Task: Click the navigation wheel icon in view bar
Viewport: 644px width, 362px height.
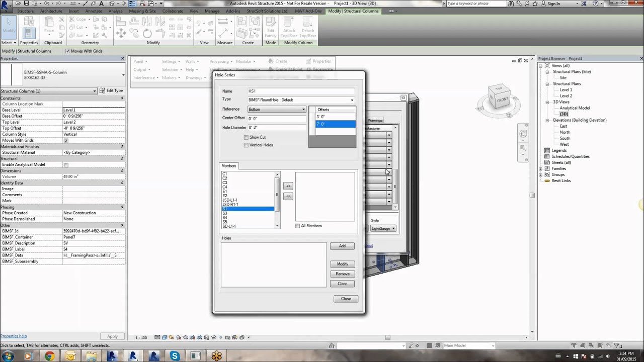Action: coord(523,134)
